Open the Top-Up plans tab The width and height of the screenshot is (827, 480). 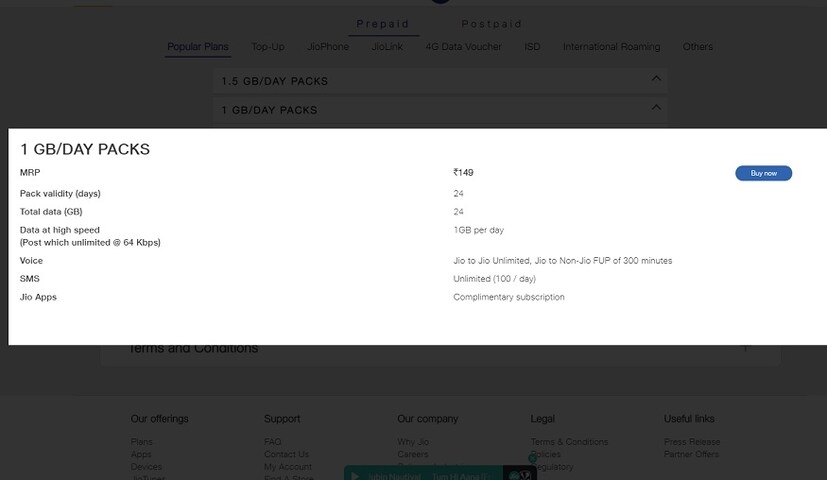(x=268, y=47)
